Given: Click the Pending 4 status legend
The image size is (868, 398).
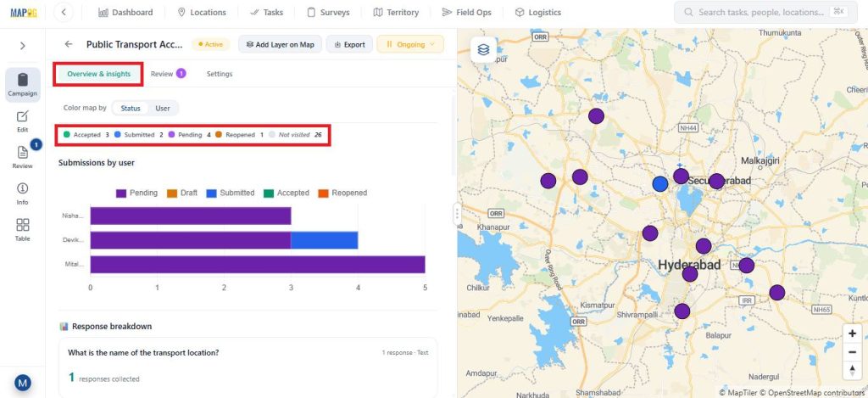Looking at the screenshot, I should (190, 135).
